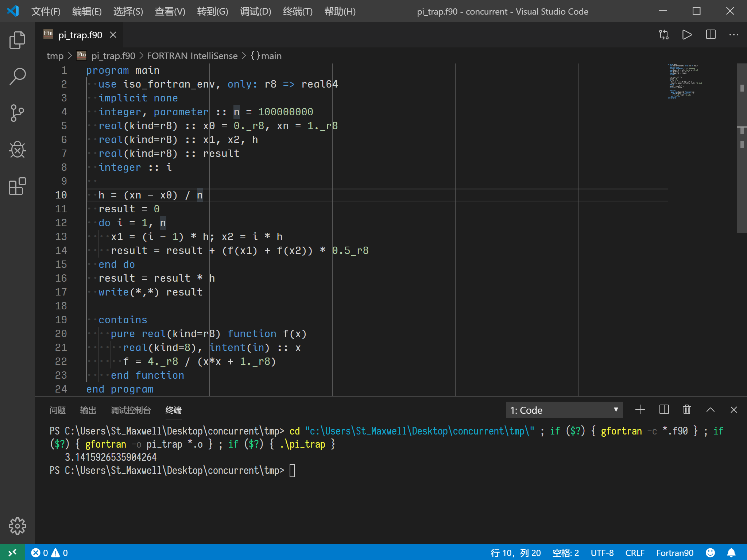The width and height of the screenshot is (747, 560).
Task: Open the Manage settings gear
Action: pos(17,526)
